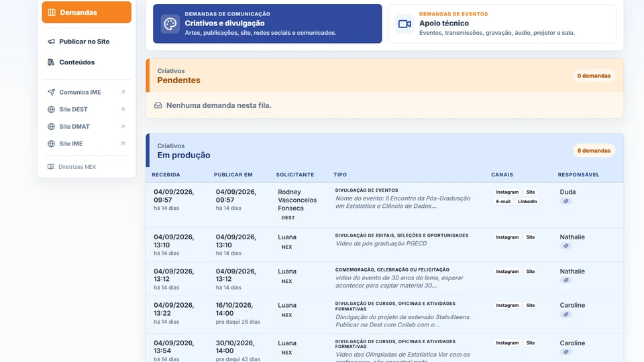Viewport: 644px width, 362px height.
Task: Click the 30/10/2026, 14:00 publish date
Action: [235, 347]
